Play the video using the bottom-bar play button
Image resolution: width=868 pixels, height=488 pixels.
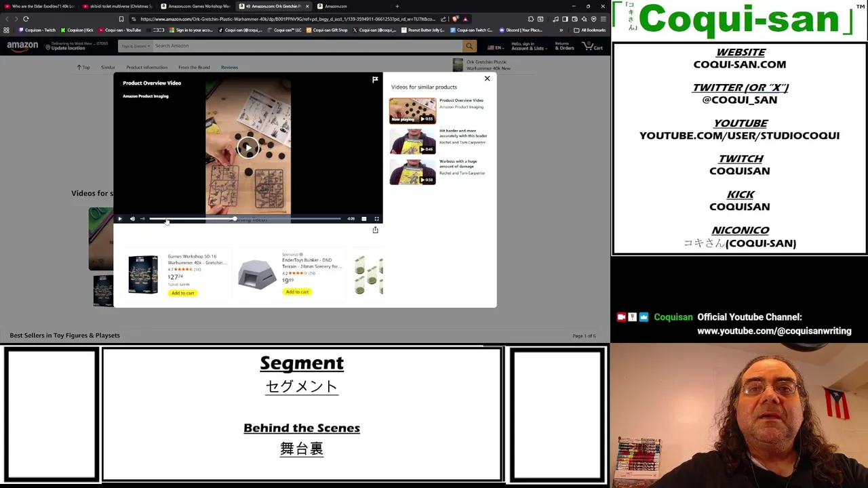click(120, 219)
